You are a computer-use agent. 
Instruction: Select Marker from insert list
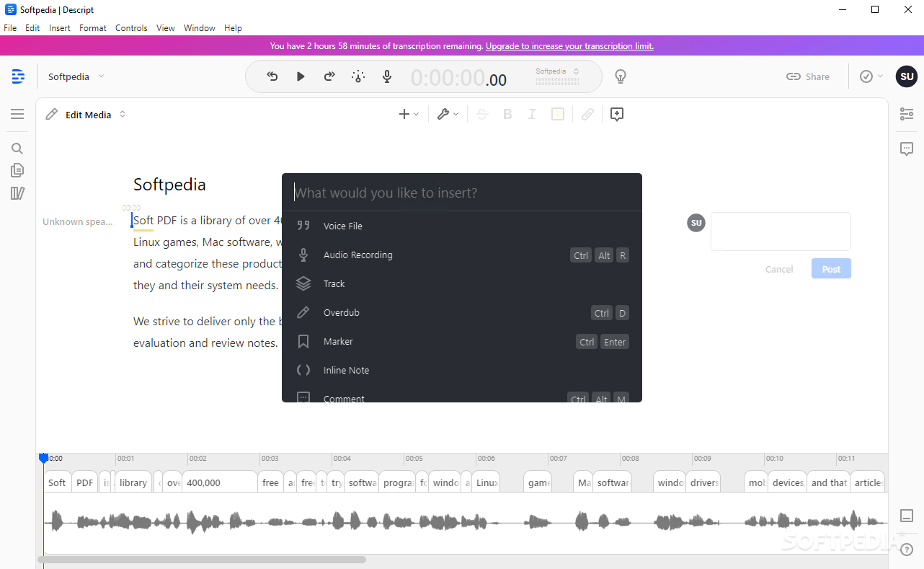[x=462, y=341]
